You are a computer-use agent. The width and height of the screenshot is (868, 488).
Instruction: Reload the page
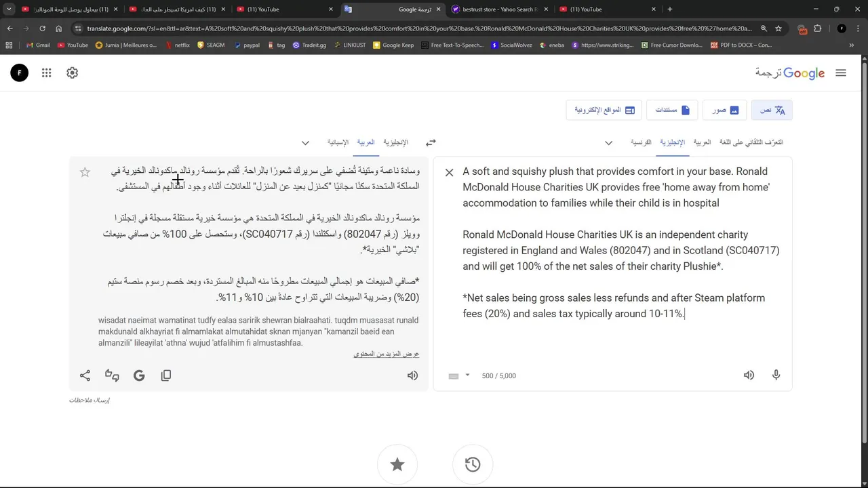[42, 28]
